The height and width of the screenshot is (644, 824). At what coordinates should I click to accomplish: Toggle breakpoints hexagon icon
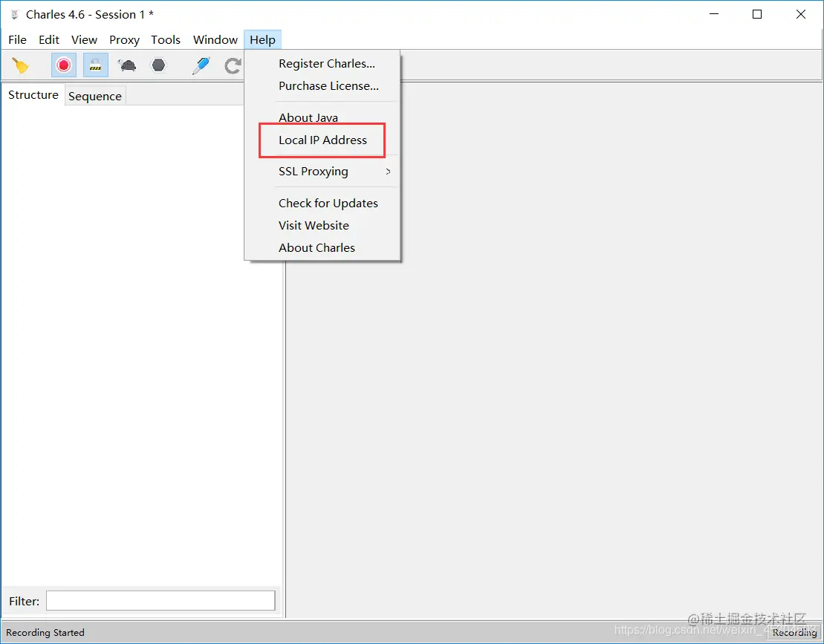tap(158, 65)
